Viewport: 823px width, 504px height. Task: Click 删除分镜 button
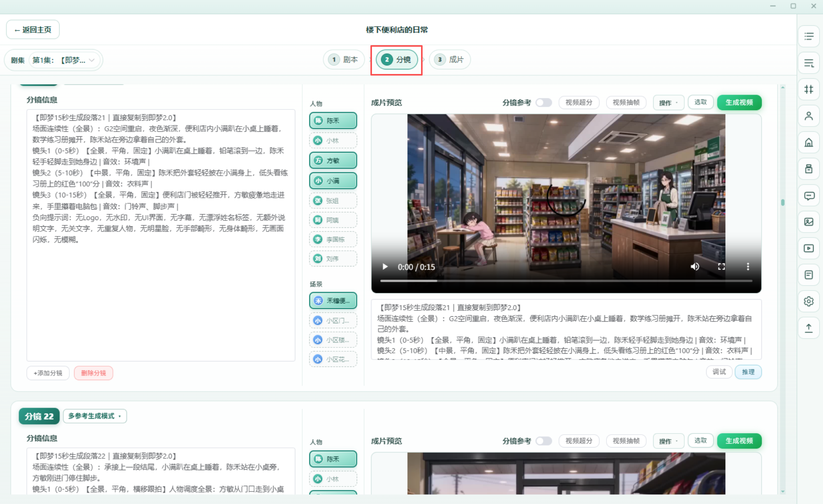click(x=93, y=373)
